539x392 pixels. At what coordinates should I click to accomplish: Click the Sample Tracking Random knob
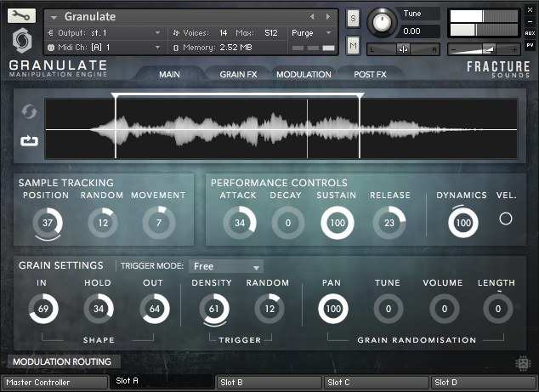(x=103, y=223)
